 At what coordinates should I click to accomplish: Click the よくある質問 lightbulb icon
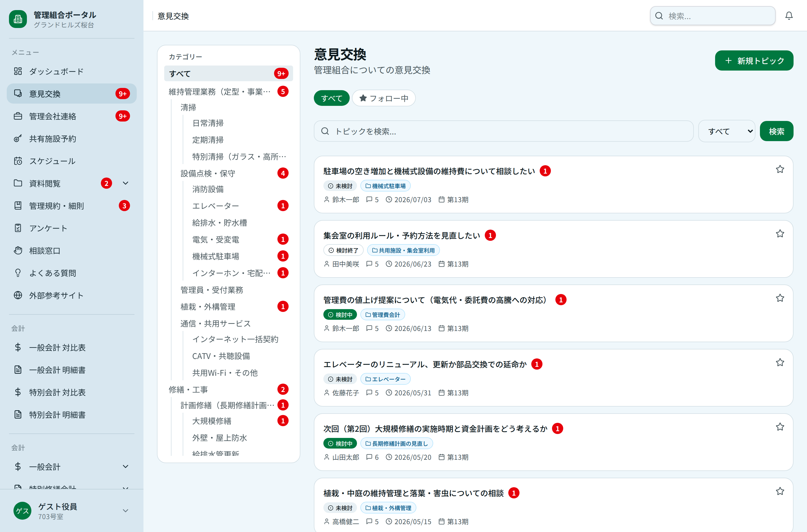pos(18,273)
